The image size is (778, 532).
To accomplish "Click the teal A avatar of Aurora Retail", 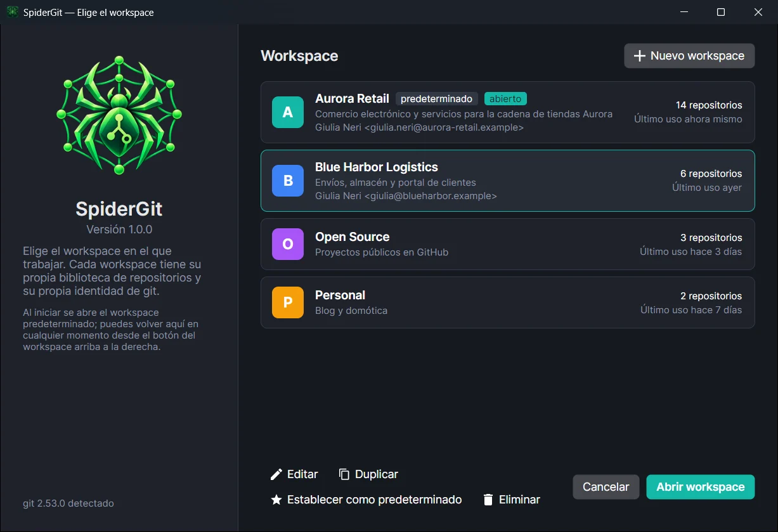I will tap(288, 112).
